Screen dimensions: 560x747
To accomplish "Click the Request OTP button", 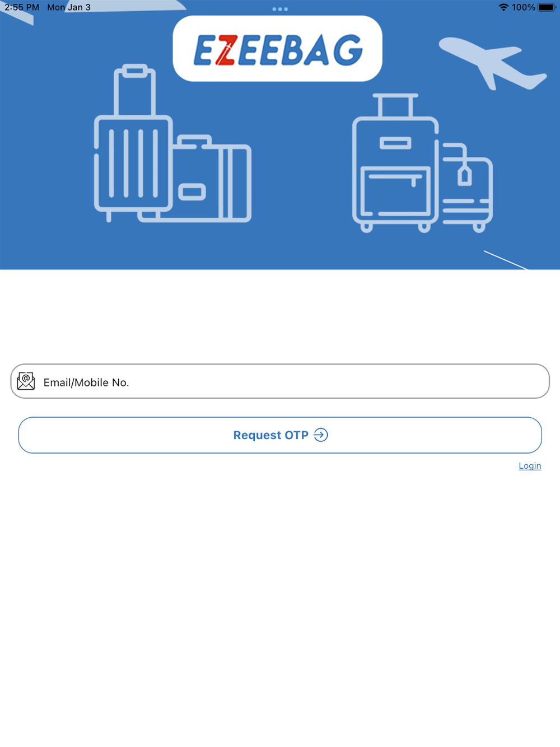I will coord(280,435).
